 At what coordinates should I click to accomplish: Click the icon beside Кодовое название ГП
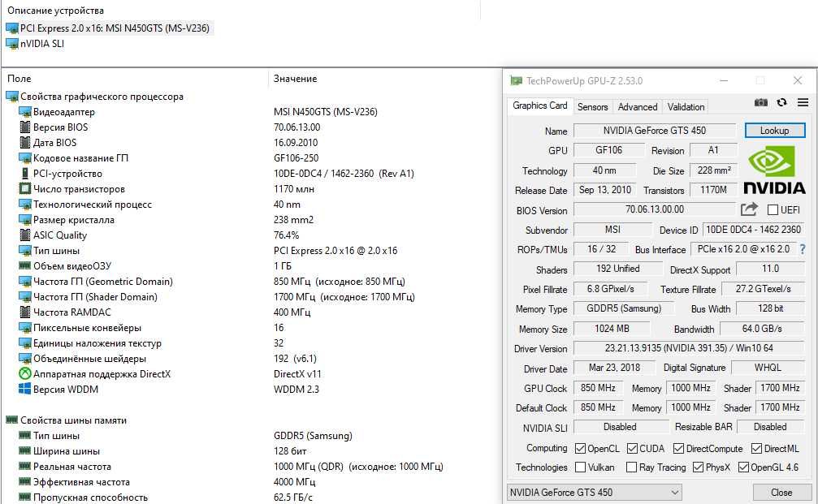pyautogui.click(x=24, y=158)
